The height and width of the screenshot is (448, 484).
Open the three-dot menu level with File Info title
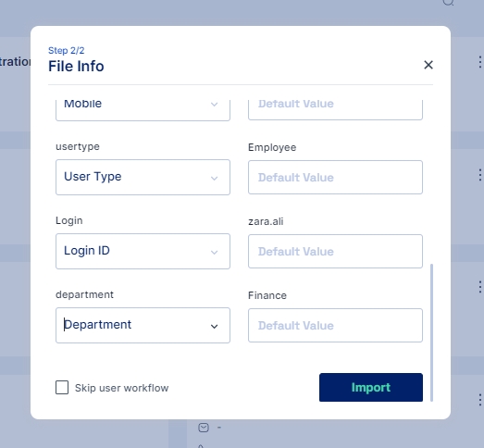point(479,62)
